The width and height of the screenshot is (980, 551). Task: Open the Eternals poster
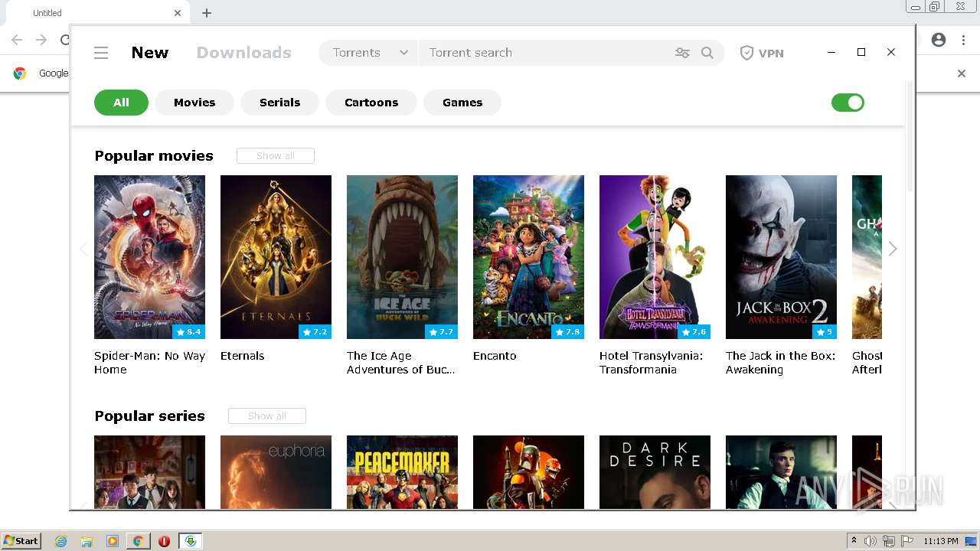[276, 257]
